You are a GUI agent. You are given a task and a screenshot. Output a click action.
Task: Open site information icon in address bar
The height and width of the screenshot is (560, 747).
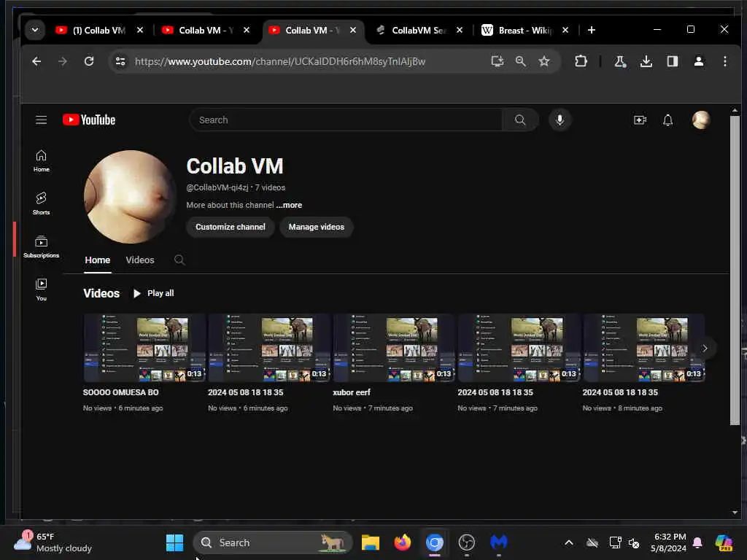click(x=120, y=61)
